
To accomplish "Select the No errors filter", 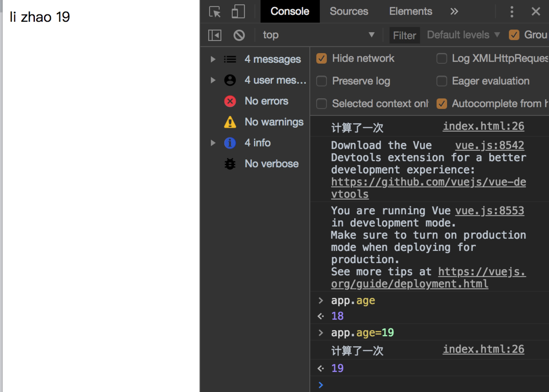I will [x=266, y=101].
